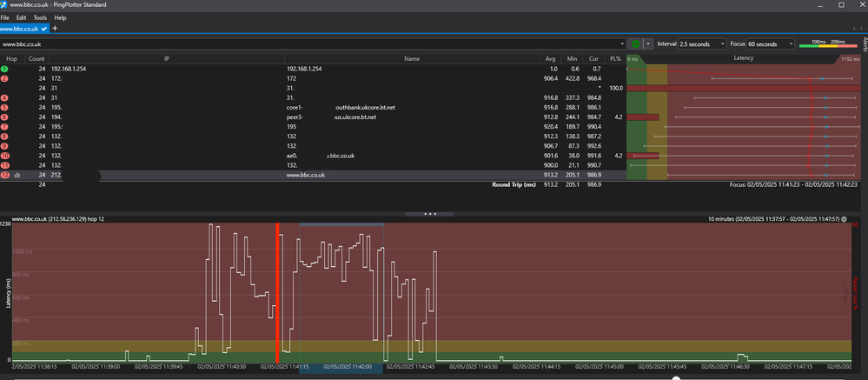Click the final hop 12 circle icon

(x=4, y=175)
